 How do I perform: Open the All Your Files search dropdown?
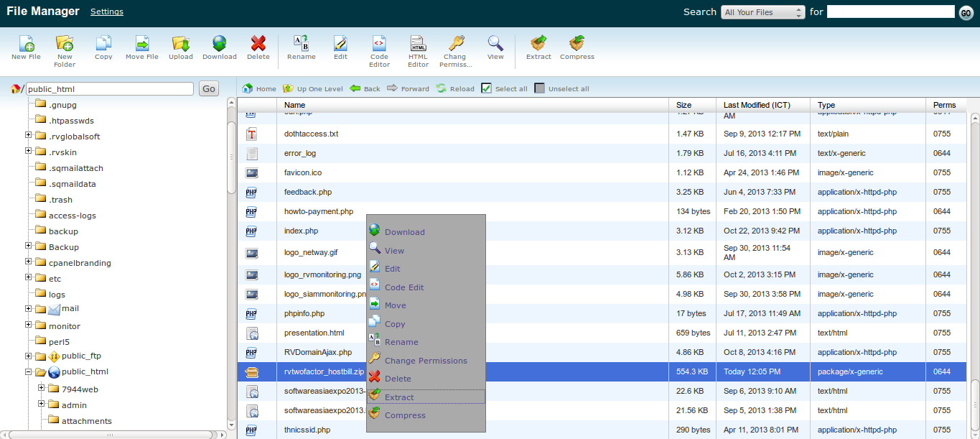tap(763, 12)
